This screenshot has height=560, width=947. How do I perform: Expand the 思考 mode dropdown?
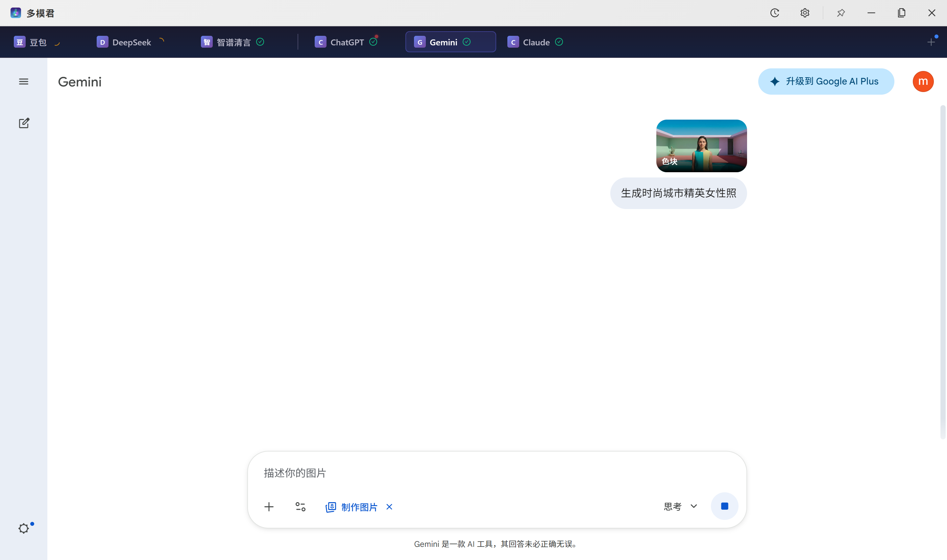coord(681,506)
